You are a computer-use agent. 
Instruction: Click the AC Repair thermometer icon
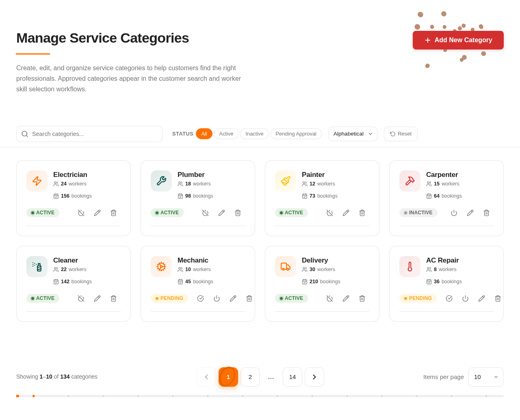point(410,267)
